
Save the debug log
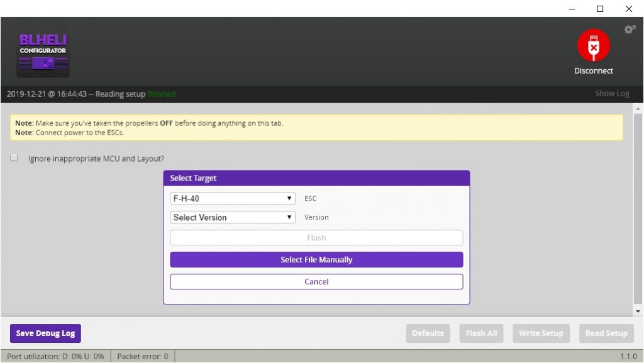pyautogui.click(x=45, y=333)
